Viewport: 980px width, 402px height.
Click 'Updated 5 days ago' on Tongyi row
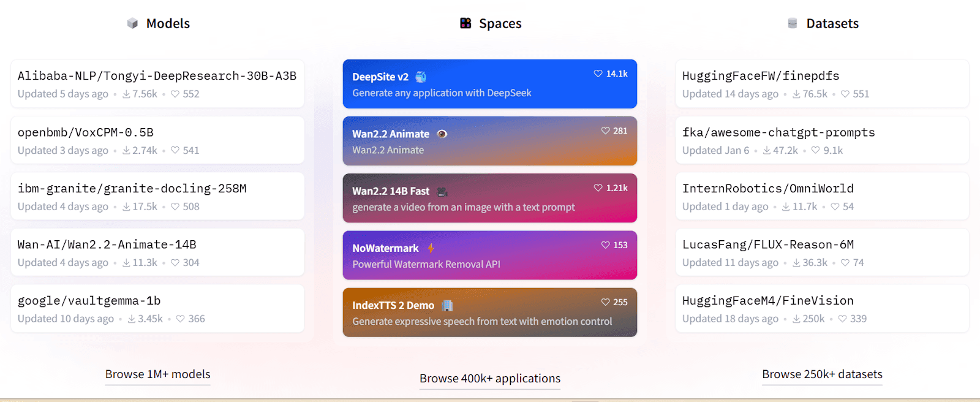pyautogui.click(x=62, y=94)
